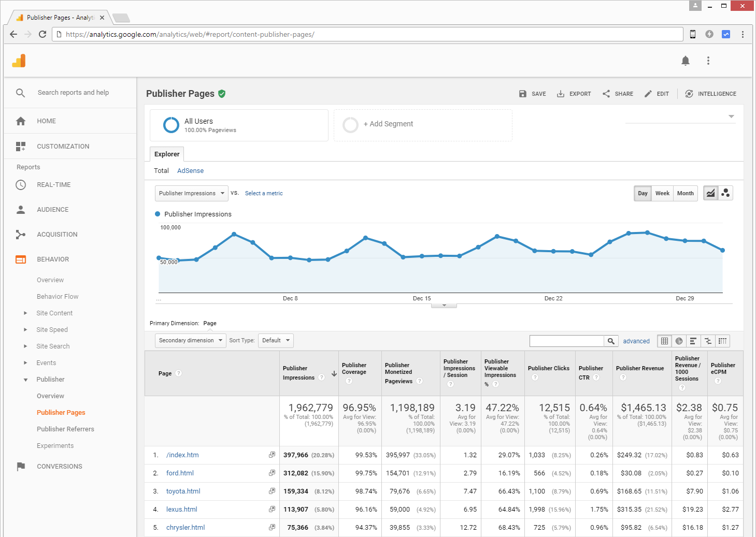Click the Intelligence icon
Viewport: 756px width, 537px height.
click(x=689, y=94)
